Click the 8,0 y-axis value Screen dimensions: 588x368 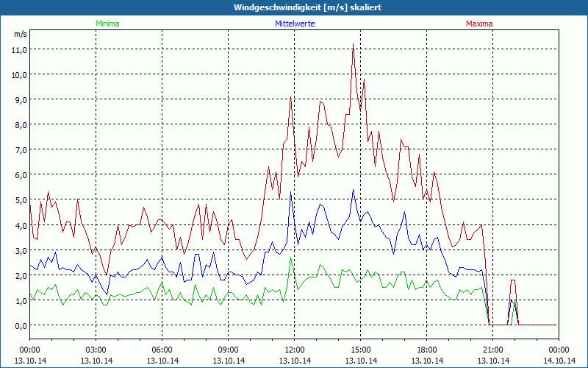click(x=22, y=125)
